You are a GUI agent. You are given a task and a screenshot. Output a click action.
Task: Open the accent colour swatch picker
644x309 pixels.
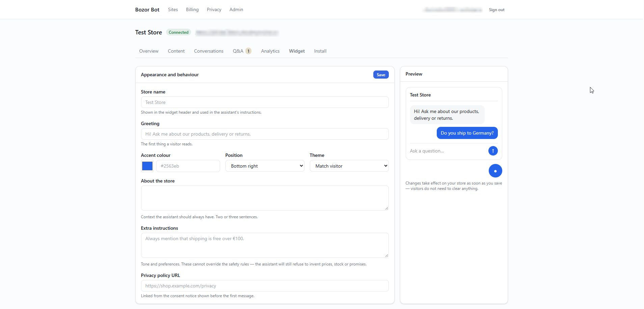tap(147, 166)
